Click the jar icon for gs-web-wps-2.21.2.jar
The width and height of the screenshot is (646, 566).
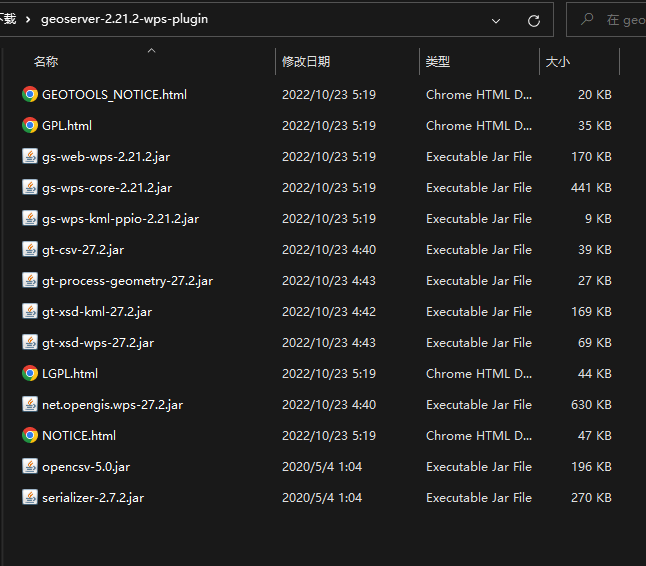point(30,157)
